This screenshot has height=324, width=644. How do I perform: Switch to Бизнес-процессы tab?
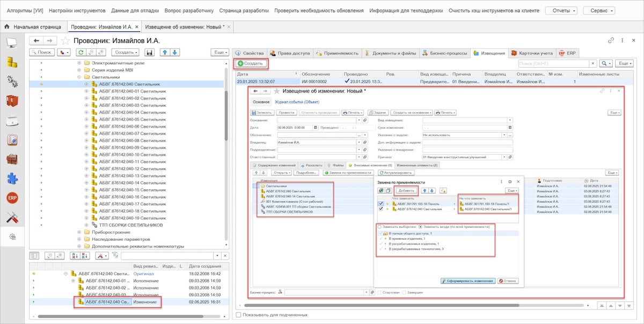pyautogui.click(x=444, y=53)
